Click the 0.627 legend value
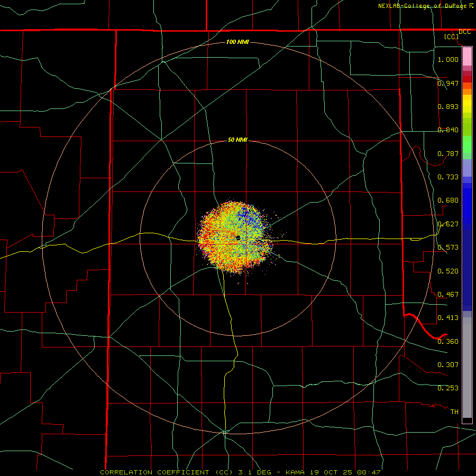Image resolution: width=476 pixels, height=476 pixels. click(x=448, y=224)
